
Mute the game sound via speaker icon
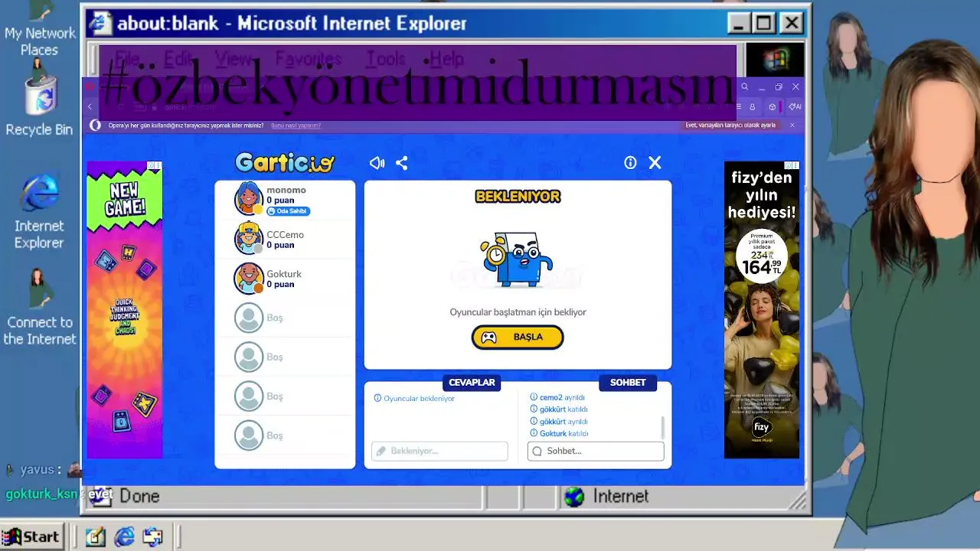point(377,163)
